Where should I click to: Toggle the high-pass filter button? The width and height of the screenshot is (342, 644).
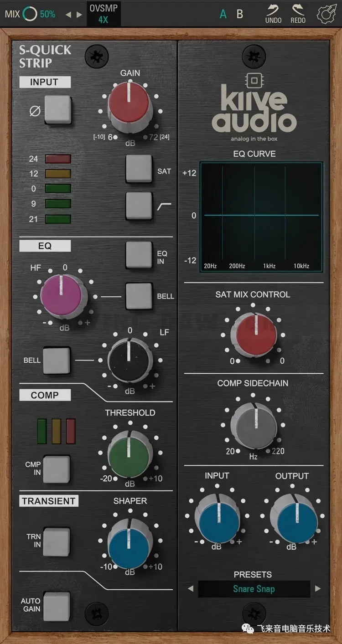pos(139,206)
